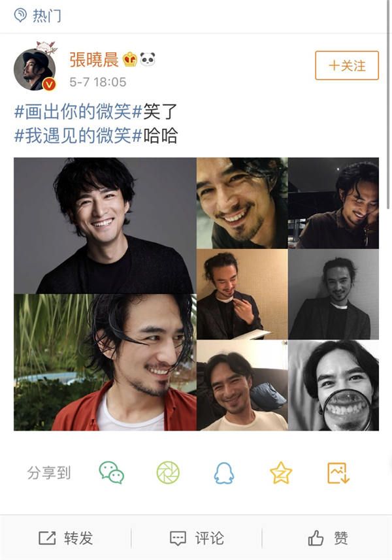
Task: Open comments with 评论
Action: point(197,538)
